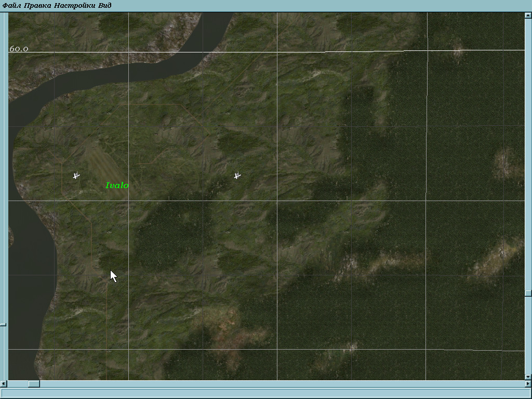
Task: Click the vertical scrollbar up arrow
Action: [x=528, y=15]
